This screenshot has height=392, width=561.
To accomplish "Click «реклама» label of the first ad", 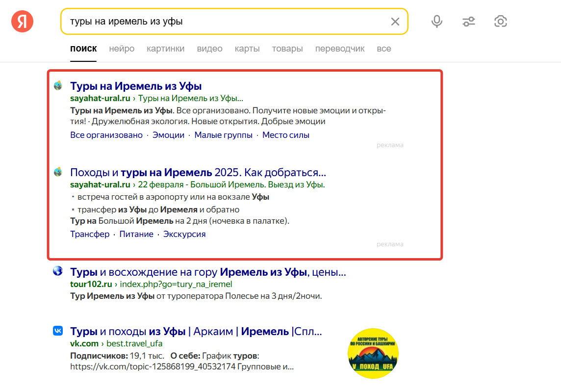I will tap(390, 145).
